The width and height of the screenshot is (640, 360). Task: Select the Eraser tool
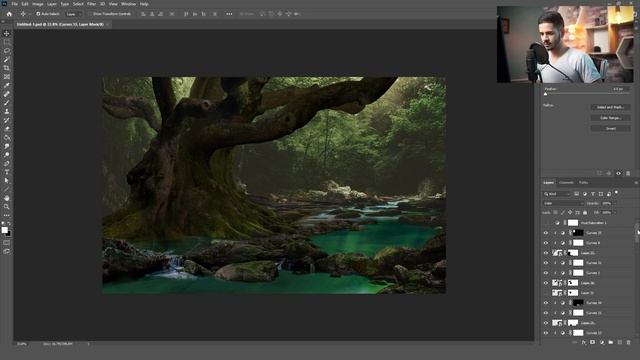point(7,129)
